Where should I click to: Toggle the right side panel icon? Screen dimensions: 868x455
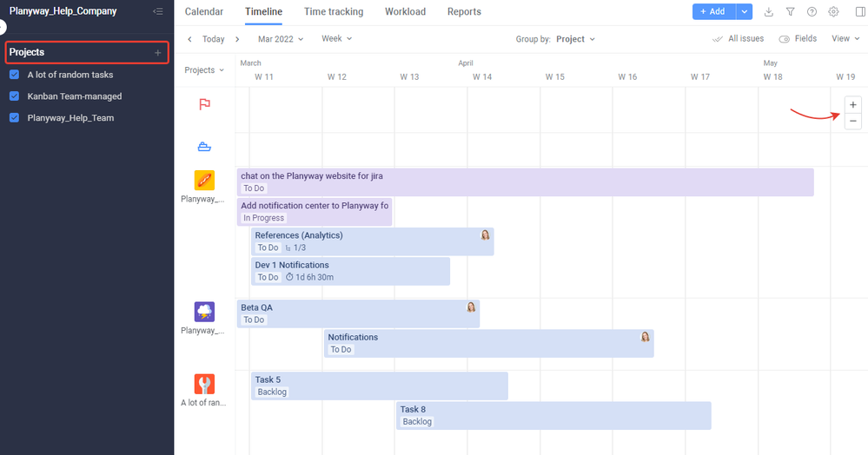tap(860, 11)
